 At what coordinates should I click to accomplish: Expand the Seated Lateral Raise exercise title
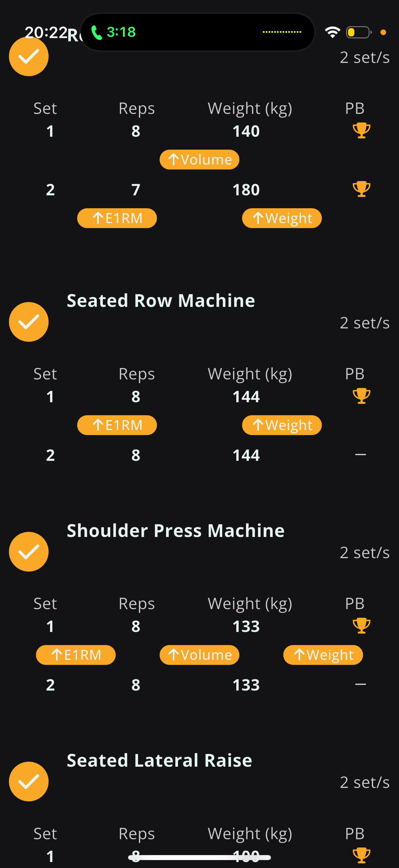click(159, 760)
